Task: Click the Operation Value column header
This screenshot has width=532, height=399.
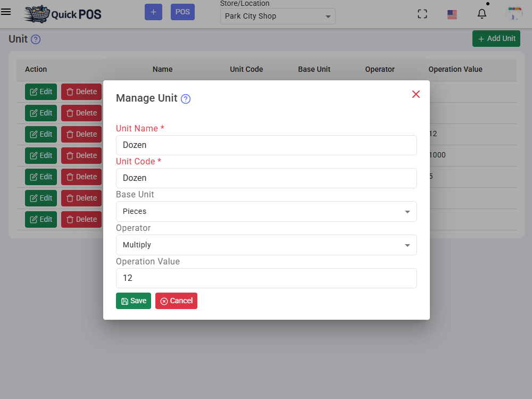Action: (455, 69)
